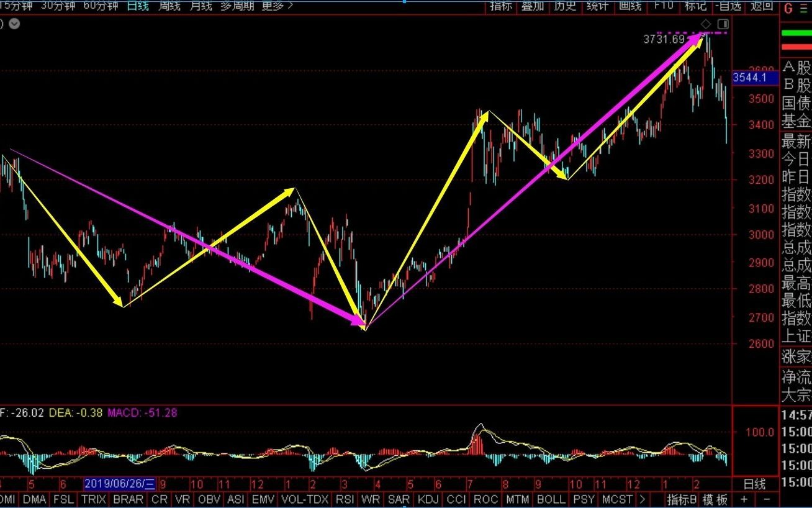
Task: Select the VR indicator tab
Action: tap(183, 499)
